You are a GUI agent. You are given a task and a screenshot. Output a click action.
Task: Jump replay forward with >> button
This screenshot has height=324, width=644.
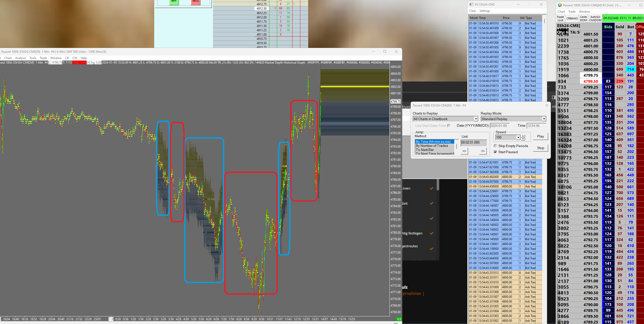(483, 151)
